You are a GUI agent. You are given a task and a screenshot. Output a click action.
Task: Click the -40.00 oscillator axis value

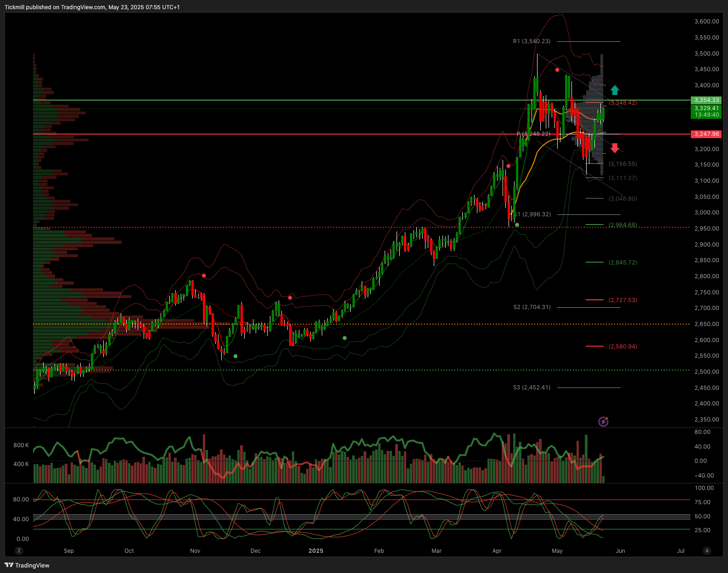(x=704, y=476)
